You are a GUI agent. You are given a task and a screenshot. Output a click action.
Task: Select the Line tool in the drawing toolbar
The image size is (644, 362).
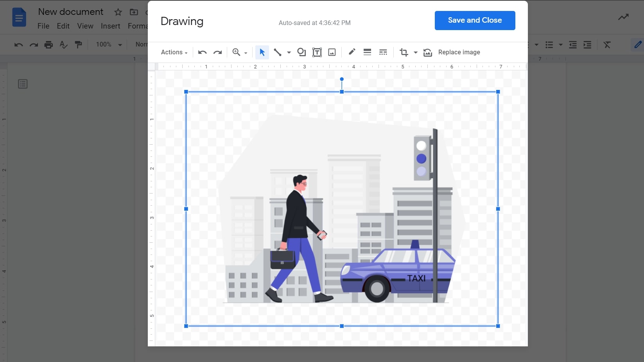(278, 52)
